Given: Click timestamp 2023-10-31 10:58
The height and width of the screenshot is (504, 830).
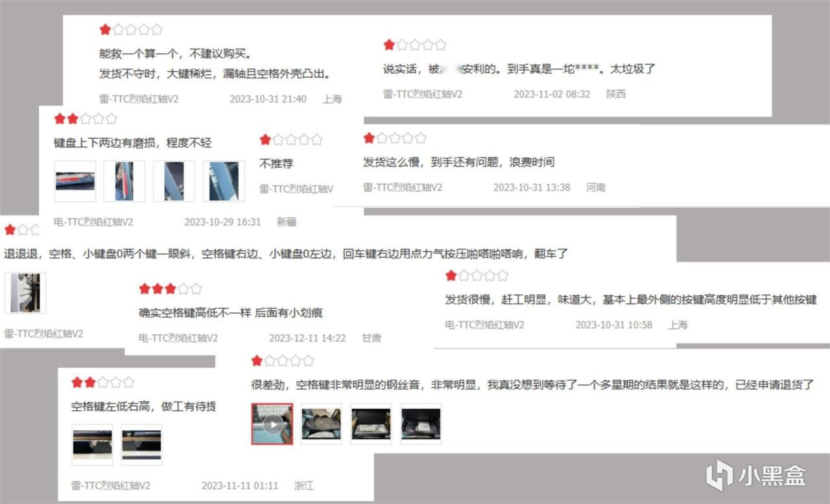Looking at the screenshot, I should pos(614,325).
